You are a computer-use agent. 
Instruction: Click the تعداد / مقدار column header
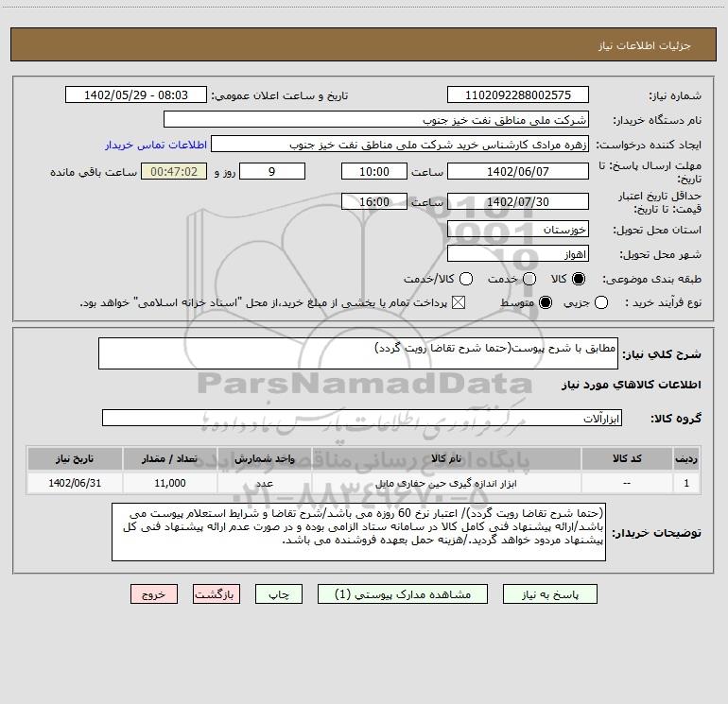(169, 458)
